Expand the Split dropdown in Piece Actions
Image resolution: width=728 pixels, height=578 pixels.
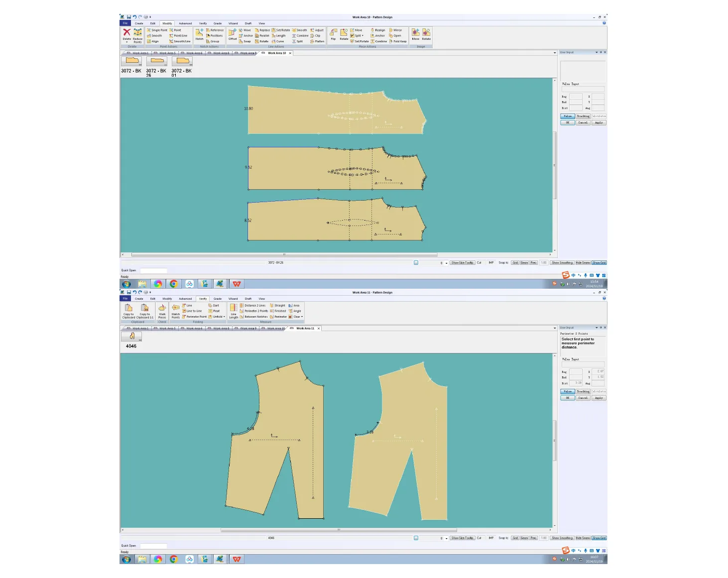coord(363,36)
